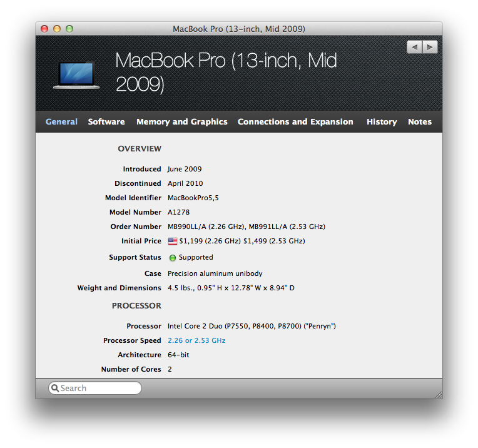The image size is (478, 448).
Task: Minimize the window with the yellow button
Action: click(x=57, y=29)
